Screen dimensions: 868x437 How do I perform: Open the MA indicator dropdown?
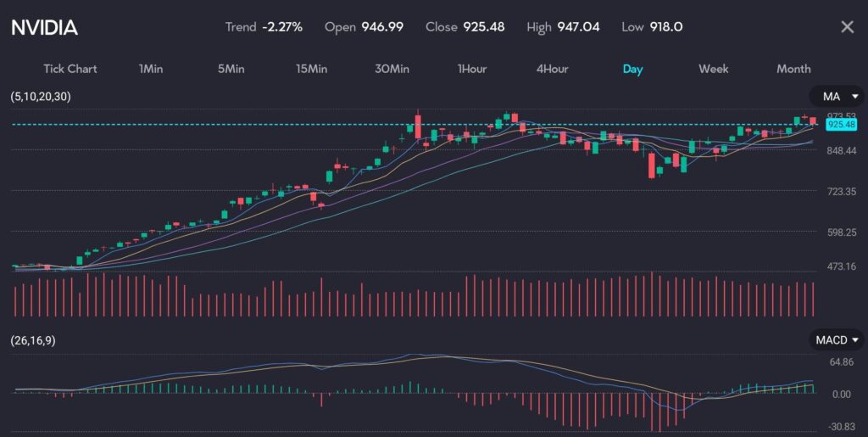click(835, 96)
